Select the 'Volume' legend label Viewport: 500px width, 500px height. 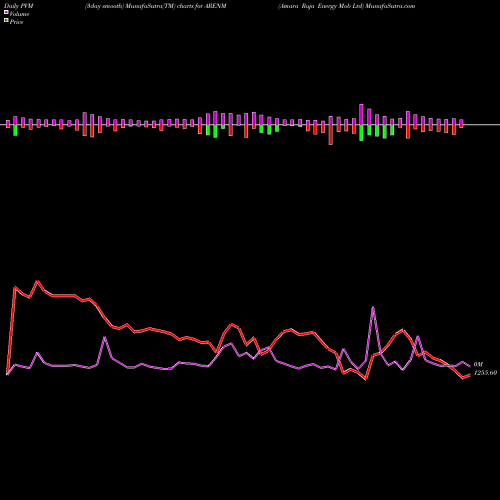click(x=19, y=14)
